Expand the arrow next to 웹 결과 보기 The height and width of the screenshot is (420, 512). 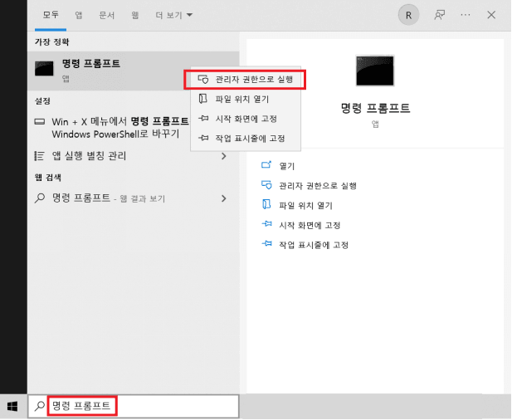(224, 198)
